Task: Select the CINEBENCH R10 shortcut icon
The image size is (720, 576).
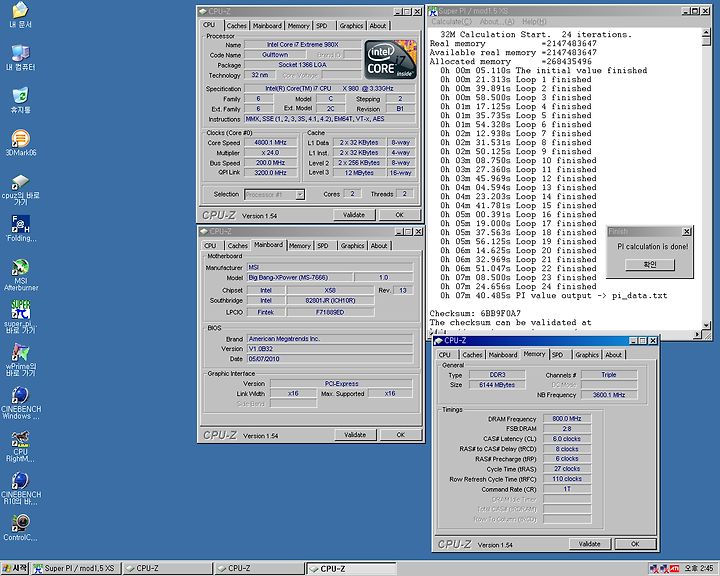Action: point(21,488)
